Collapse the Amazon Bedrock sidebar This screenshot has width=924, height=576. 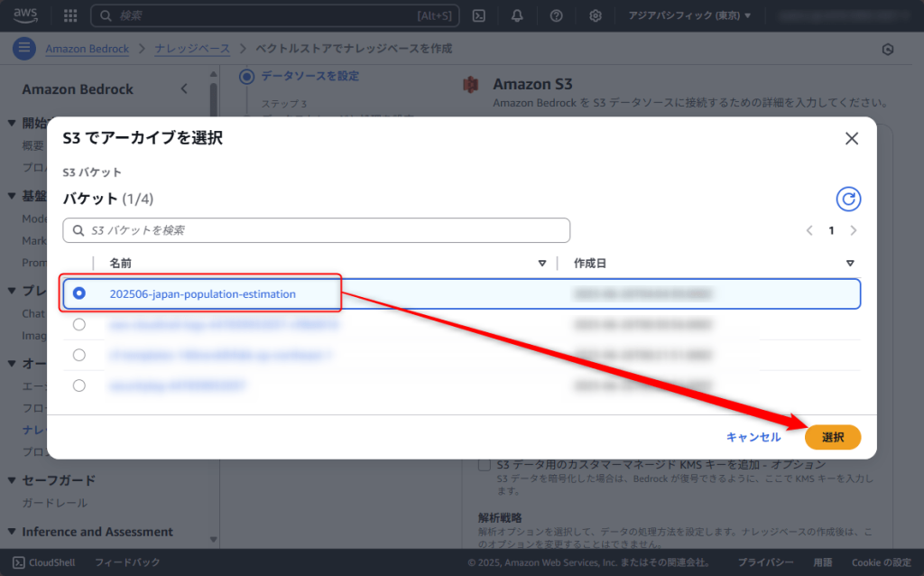[x=184, y=89]
